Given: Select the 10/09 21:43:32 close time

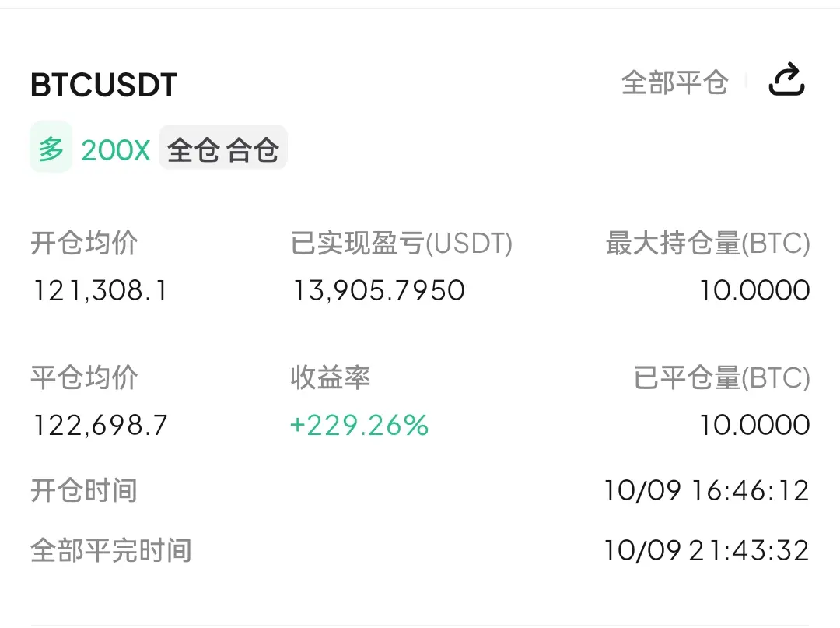Looking at the screenshot, I should (x=706, y=551).
